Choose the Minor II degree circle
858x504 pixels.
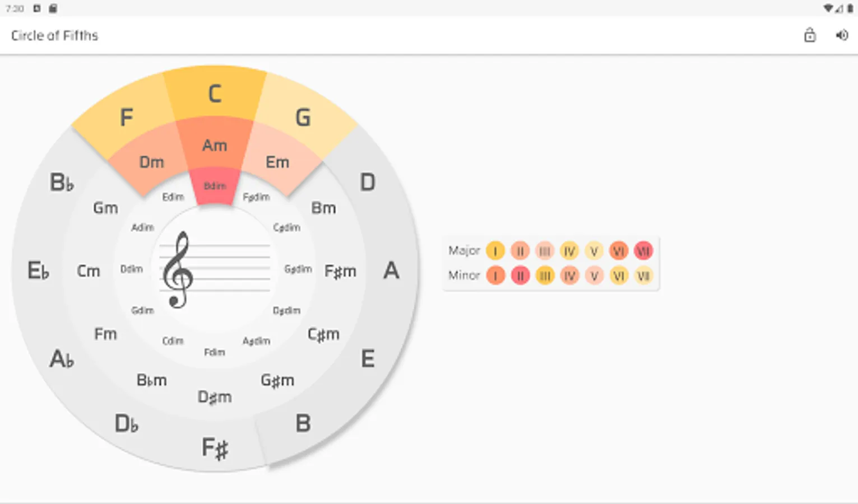point(520,276)
